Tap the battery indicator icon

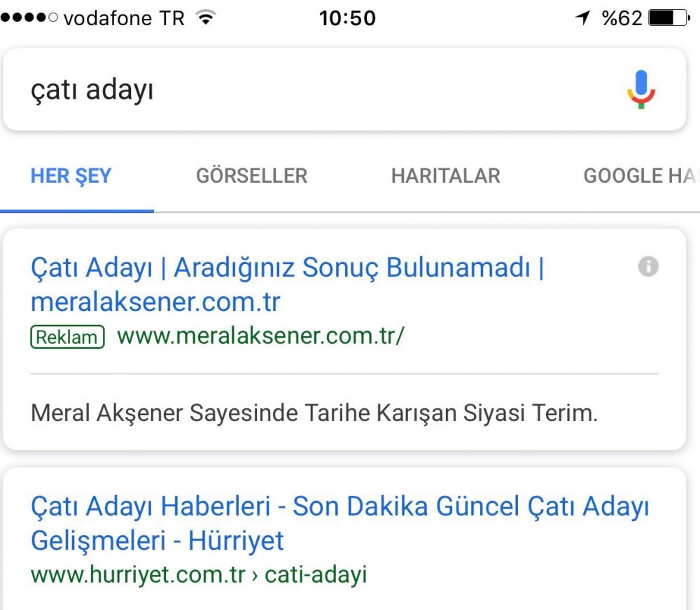pyautogui.click(x=669, y=18)
